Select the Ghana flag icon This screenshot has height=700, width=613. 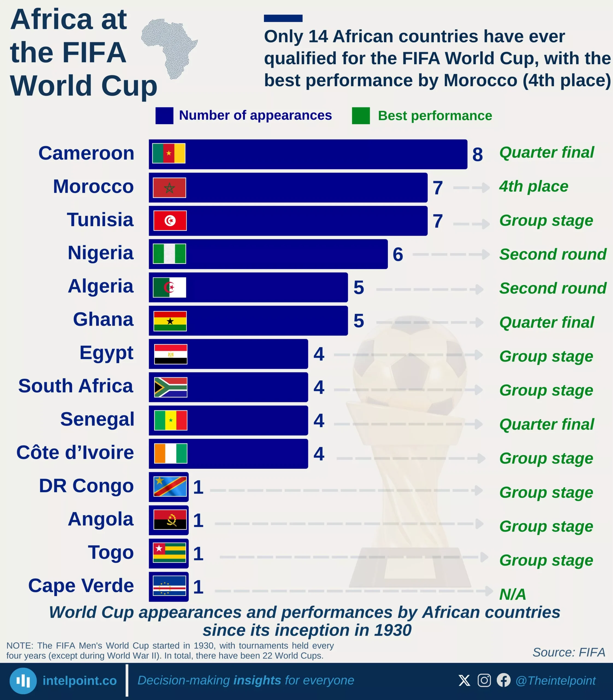170,321
